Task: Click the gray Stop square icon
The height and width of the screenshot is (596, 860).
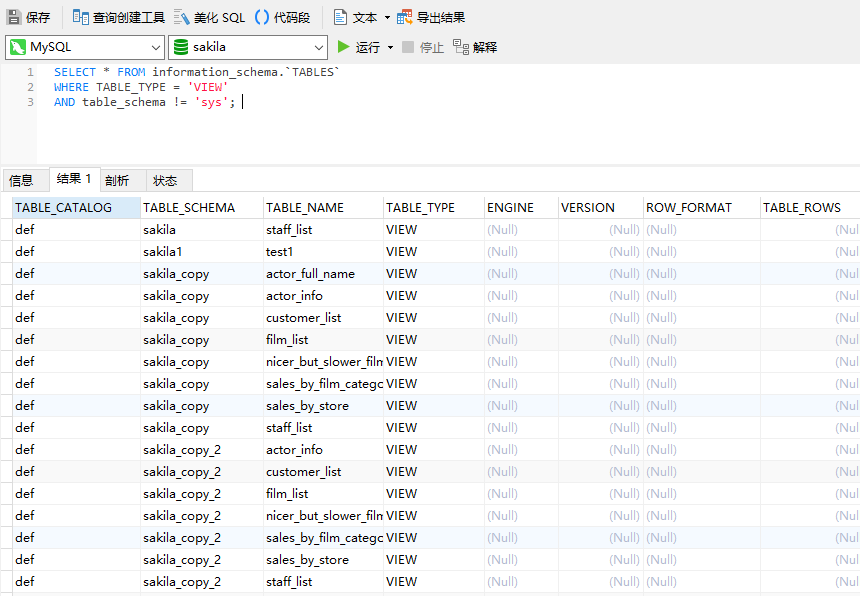Action: click(408, 47)
